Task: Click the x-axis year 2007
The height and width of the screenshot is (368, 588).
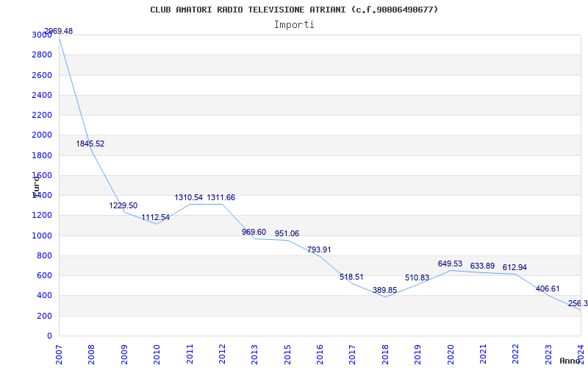Action: click(59, 354)
